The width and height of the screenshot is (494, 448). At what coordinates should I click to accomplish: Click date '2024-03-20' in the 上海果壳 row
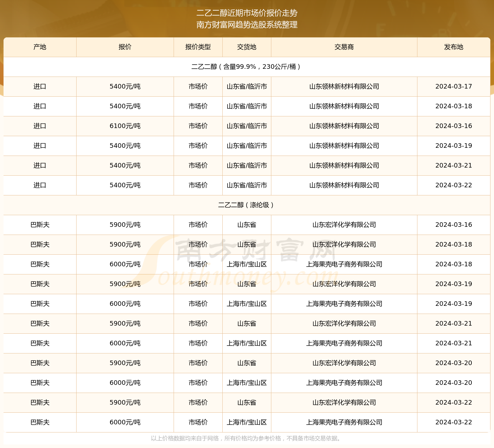point(454,383)
